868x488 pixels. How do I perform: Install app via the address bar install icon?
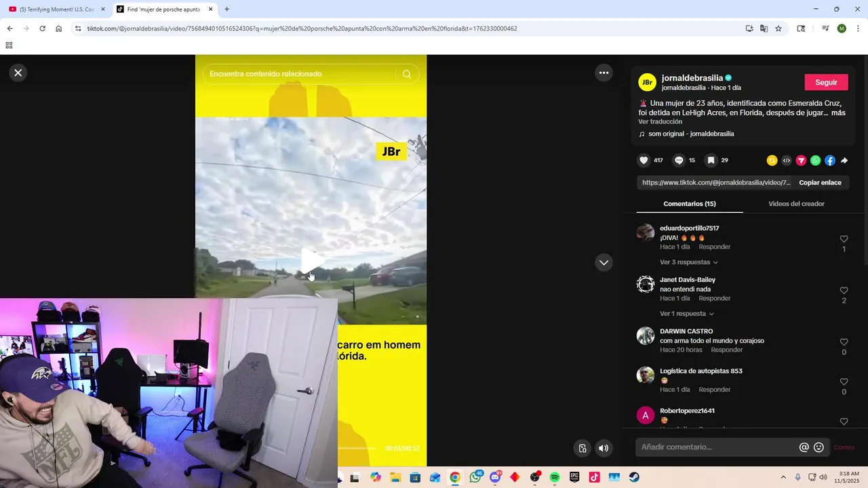click(749, 28)
